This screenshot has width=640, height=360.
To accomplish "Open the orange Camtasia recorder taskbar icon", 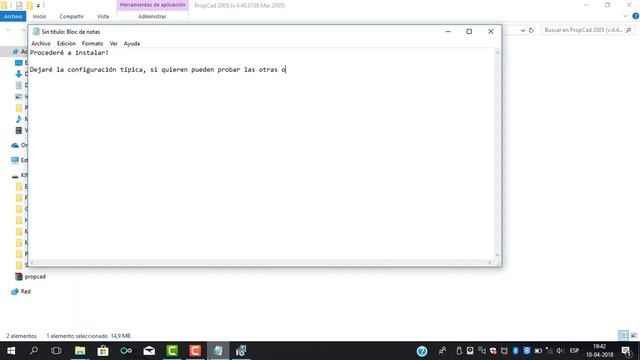I will (195, 351).
